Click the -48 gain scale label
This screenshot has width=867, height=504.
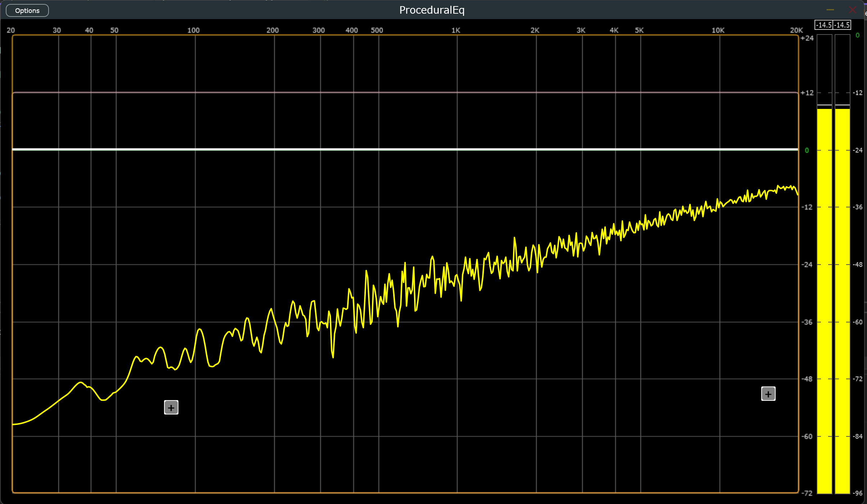tap(807, 379)
